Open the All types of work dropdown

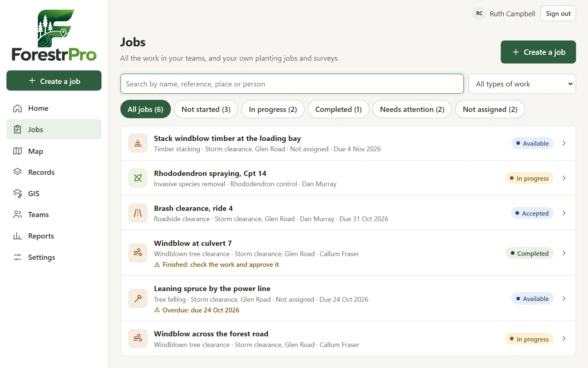coord(522,84)
